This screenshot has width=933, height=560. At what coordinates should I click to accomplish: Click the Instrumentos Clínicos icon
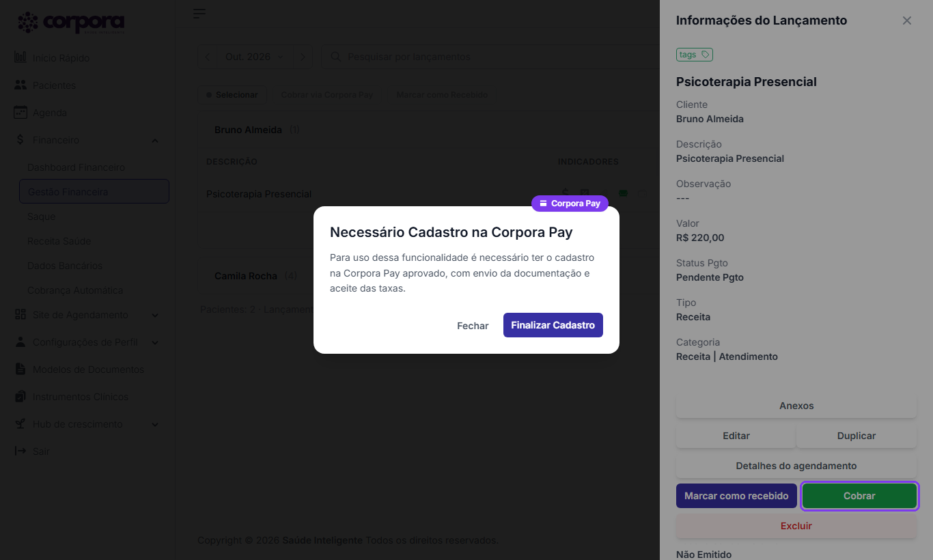(x=20, y=397)
